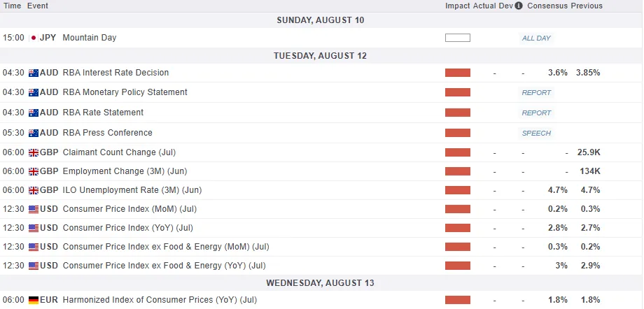Click the white impact bar for Mountain Day
Viewport: 644px width, 309px height.
458,38
